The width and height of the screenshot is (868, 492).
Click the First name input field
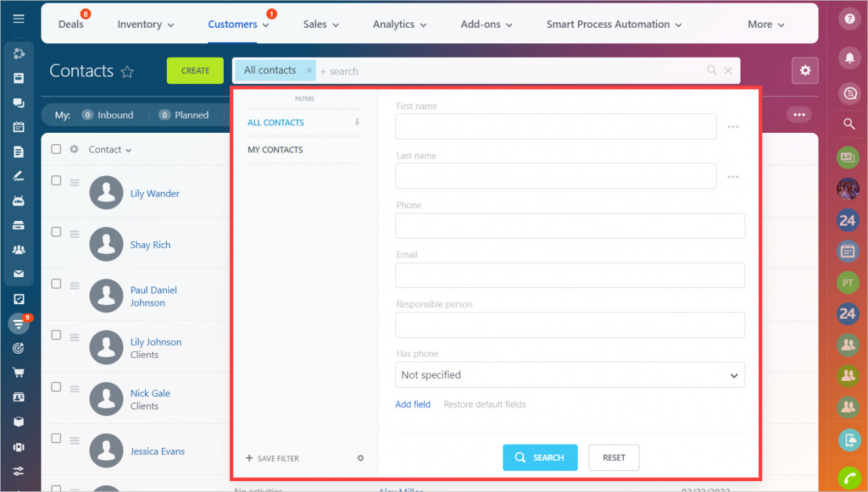click(x=556, y=127)
